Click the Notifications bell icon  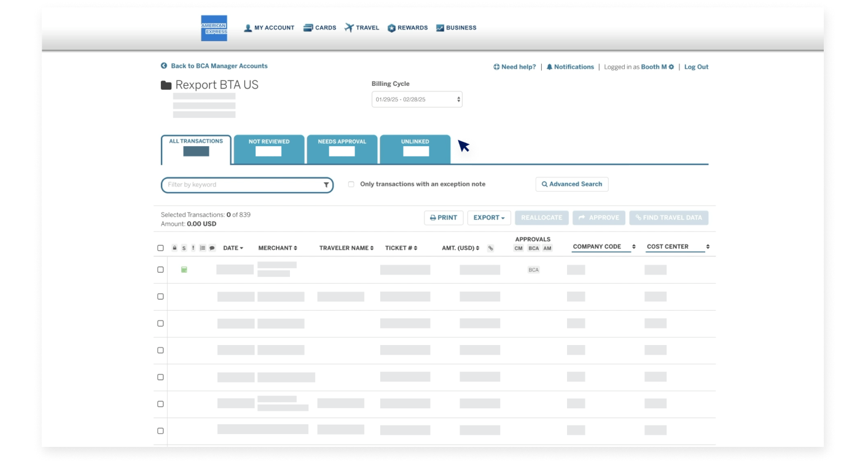(x=549, y=66)
